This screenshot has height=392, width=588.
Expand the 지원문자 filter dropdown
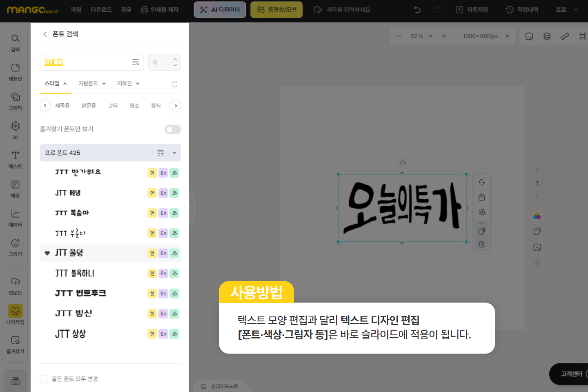tap(92, 83)
